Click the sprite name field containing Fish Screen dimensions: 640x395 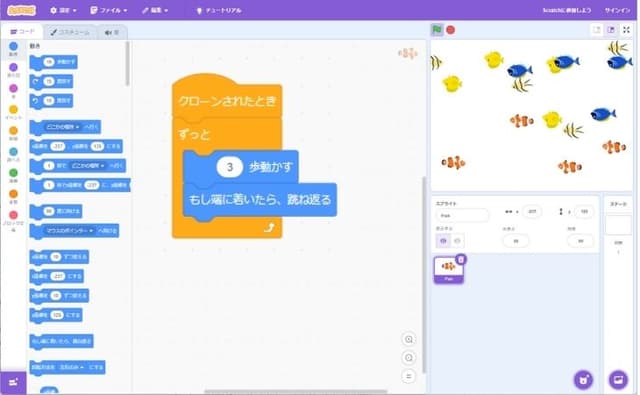coord(462,215)
